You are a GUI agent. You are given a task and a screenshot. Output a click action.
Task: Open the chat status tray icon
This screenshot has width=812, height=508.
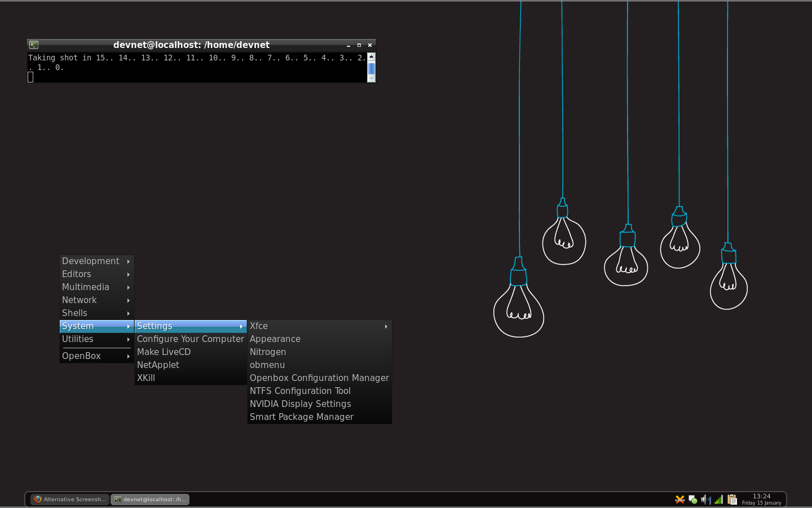click(693, 500)
